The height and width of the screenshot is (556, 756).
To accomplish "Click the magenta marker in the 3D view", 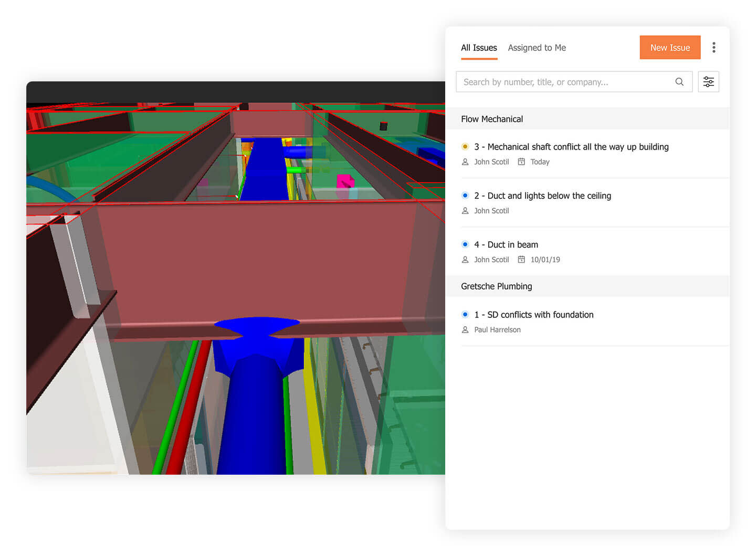I will coord(345,181).
